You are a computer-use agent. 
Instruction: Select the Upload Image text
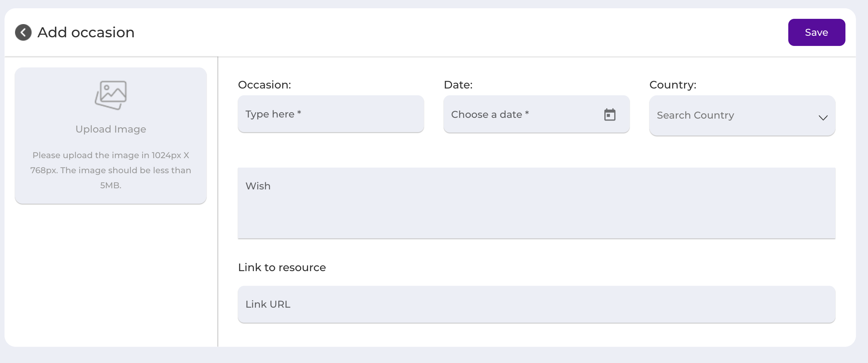(x=111, y=129)
